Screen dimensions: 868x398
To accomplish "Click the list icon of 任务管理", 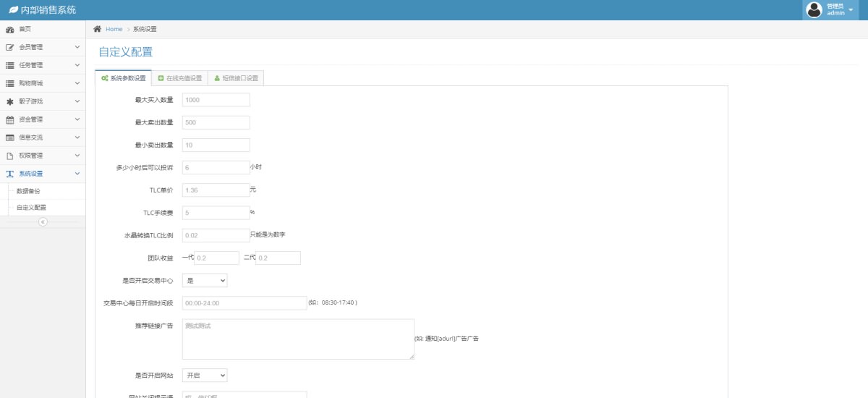I will 10,66.
